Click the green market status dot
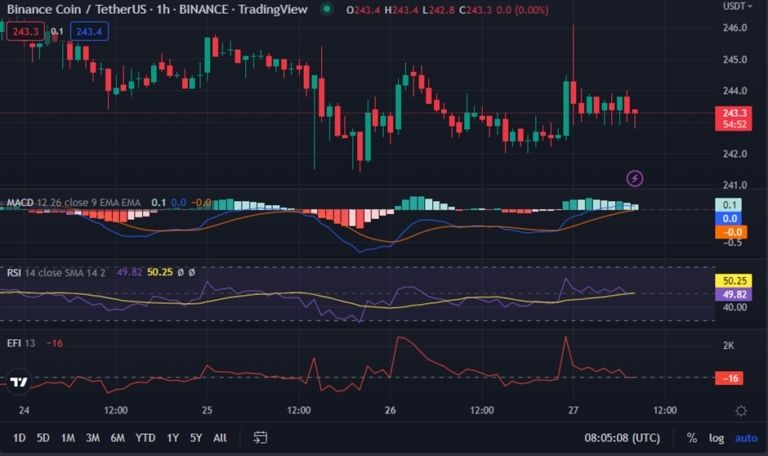This screenshot has width=768, height=456. click(x=327, y=9)
